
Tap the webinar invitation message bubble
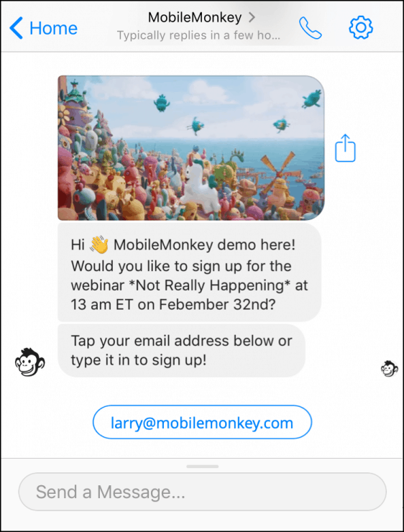(189, 272)
